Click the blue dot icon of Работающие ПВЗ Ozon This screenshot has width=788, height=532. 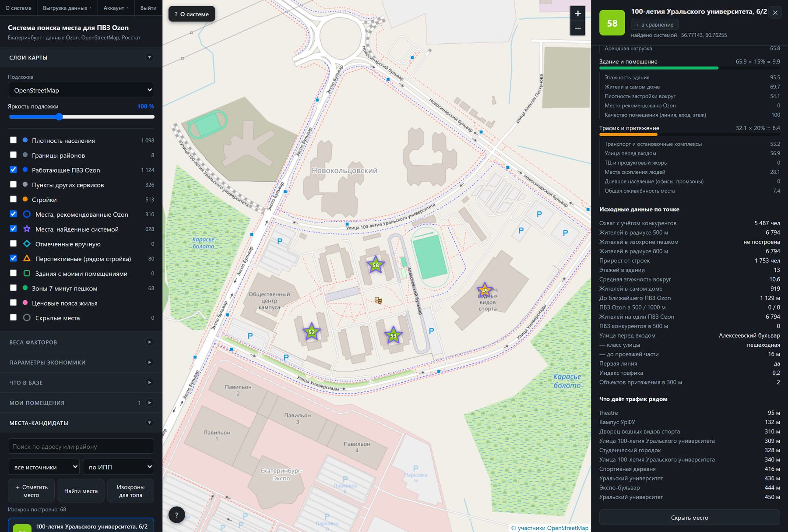click(25, 170)
